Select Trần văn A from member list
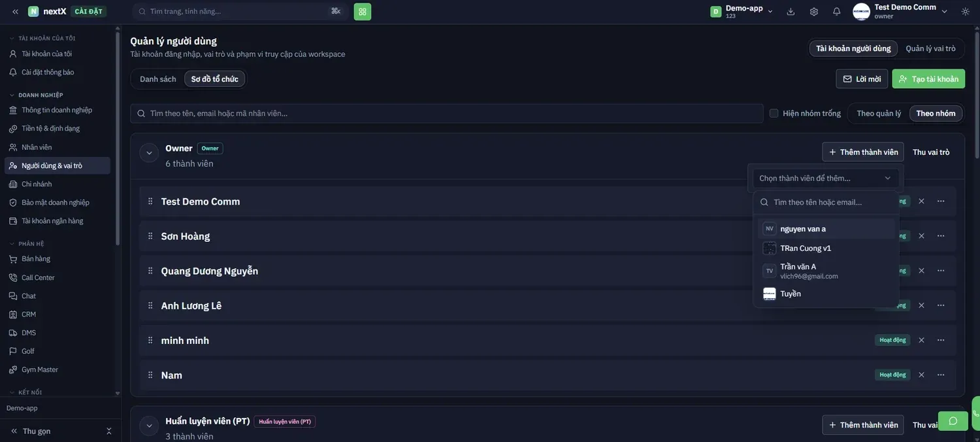980x442 pixels. [826, 271]
